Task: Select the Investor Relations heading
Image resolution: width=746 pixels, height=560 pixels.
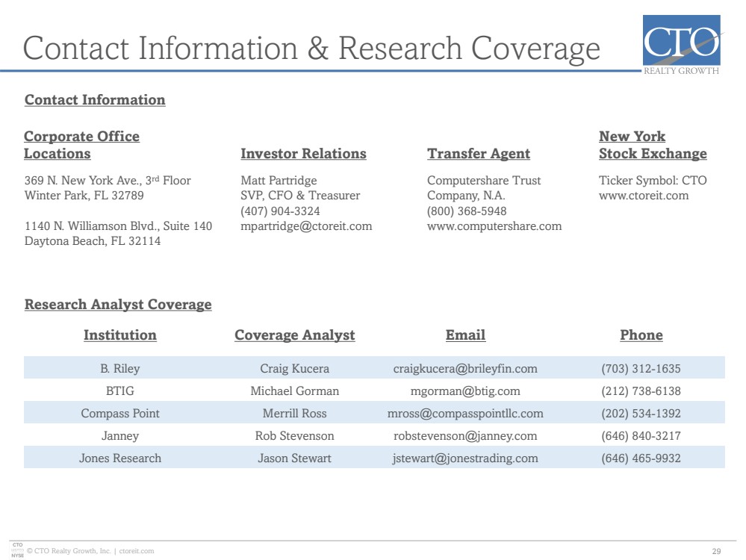Action: pyautogui.click(x=303, y=154)
